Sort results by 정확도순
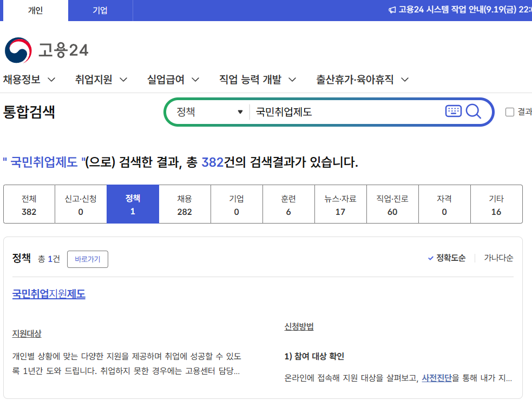Image resolution: width=532 pixels, height=400 pixels. pos(447,258)
